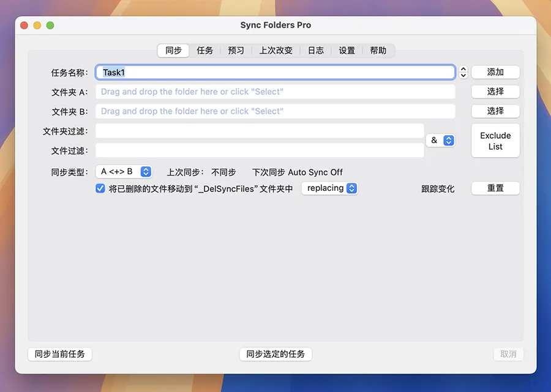
Task: Select the 同步 tab
Action: point(173,51)
